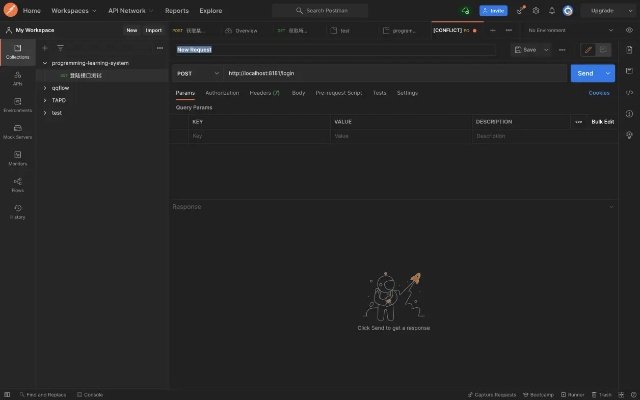Switch to the Body tab

[x=298, y=93]
